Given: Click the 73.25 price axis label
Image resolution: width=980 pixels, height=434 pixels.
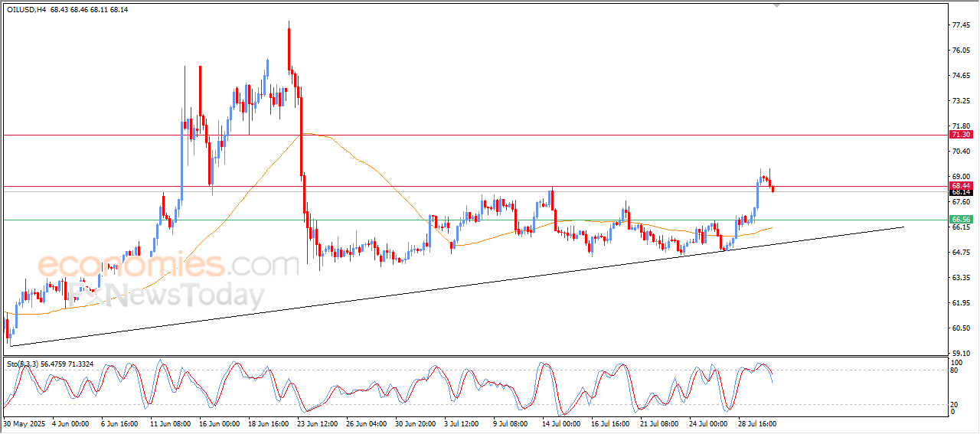Looking at the screenshot, I should tap(961, 101).
